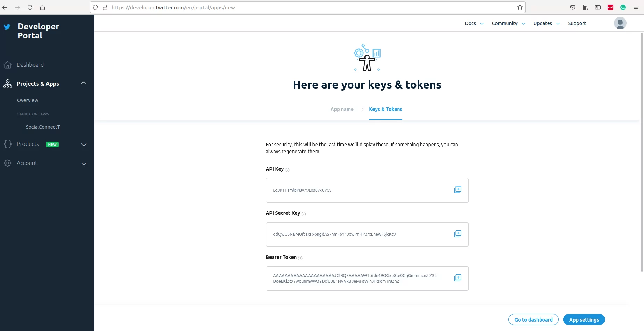The width and height of the screenshot is (644, 331).
Task: Open the browser home page
Action: [x=42, y=7]
